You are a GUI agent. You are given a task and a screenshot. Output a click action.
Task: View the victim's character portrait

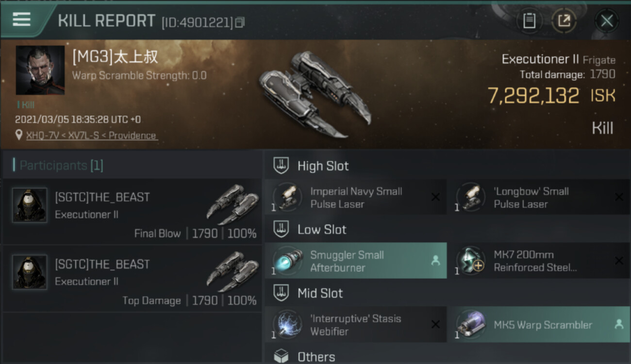point(40,70)
